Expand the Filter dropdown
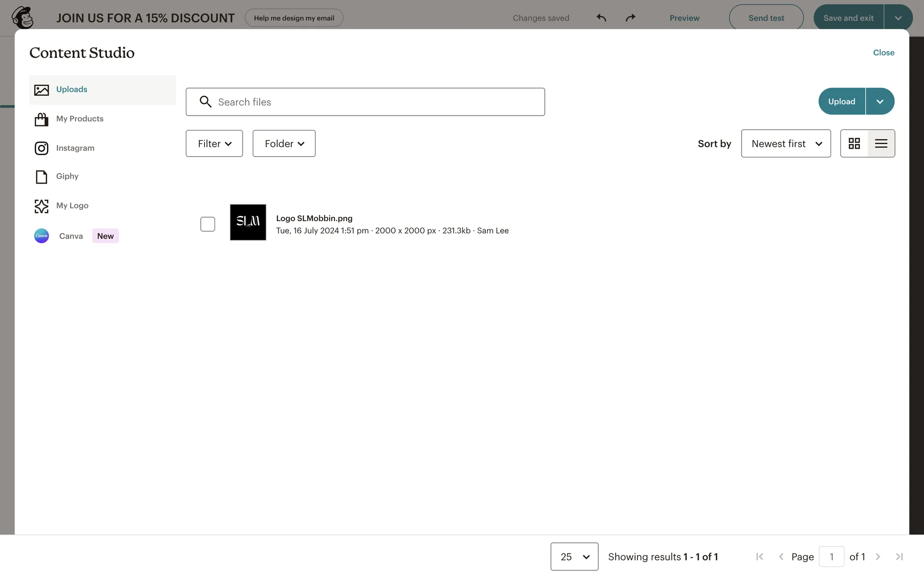This screenshot has width=924, height=578. [214, 144]
